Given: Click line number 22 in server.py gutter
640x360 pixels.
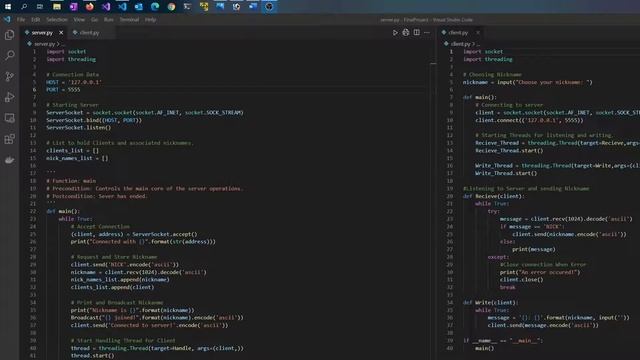Looking at the screenshot, I should (x=33, y=211).
